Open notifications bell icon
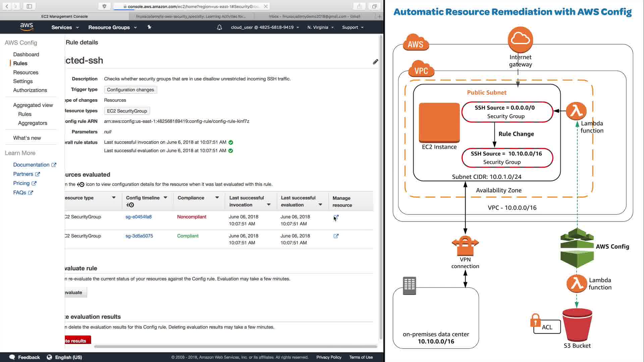 point(219,27)
